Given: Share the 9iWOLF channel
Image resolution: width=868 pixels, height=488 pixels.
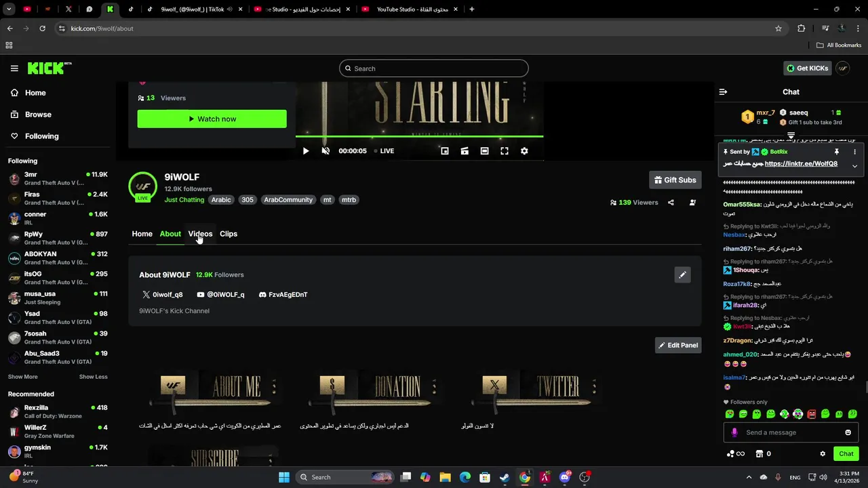Looking at the screenshot, I should tap(671, 203).
